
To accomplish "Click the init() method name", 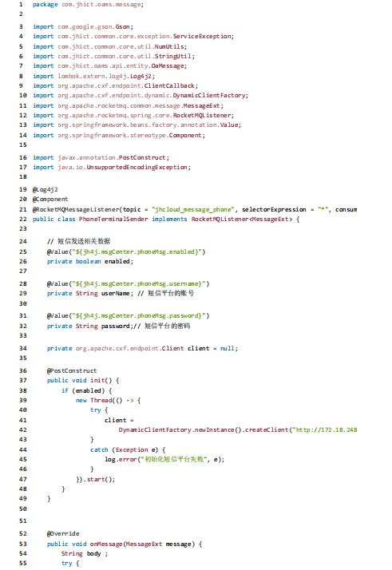I will [101, 380].
